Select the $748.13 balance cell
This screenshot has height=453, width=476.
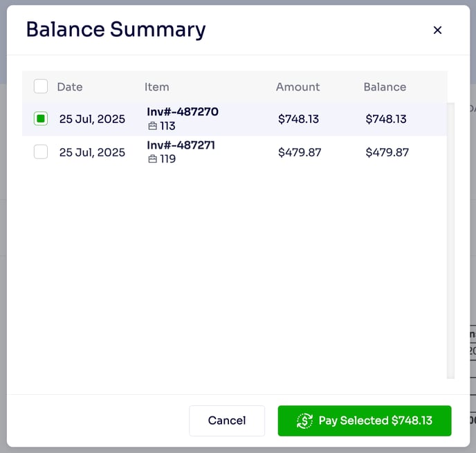pos(387,119)
